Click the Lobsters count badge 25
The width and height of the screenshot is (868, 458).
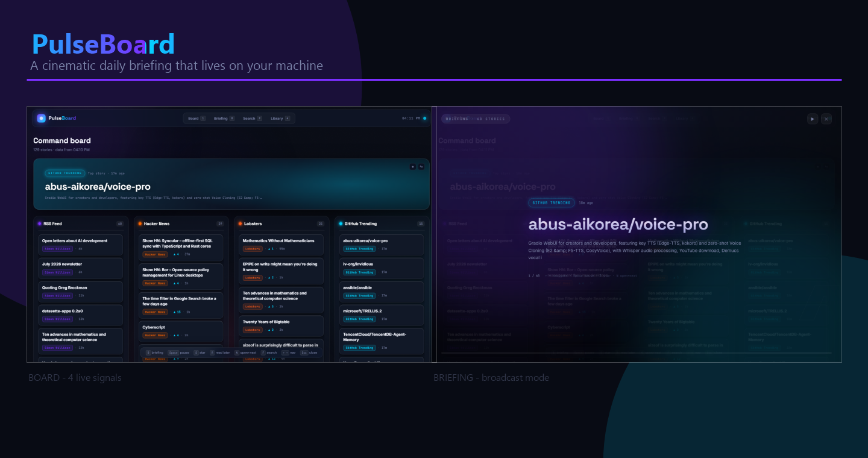[x=321, y=224]
